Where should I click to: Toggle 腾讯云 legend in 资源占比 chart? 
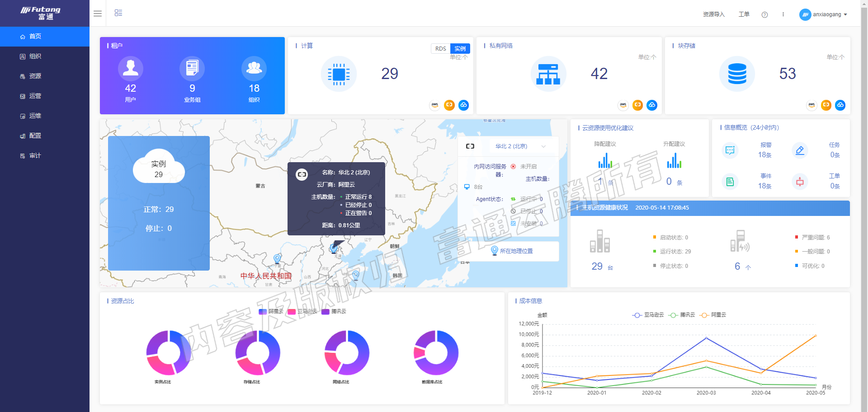334,311
